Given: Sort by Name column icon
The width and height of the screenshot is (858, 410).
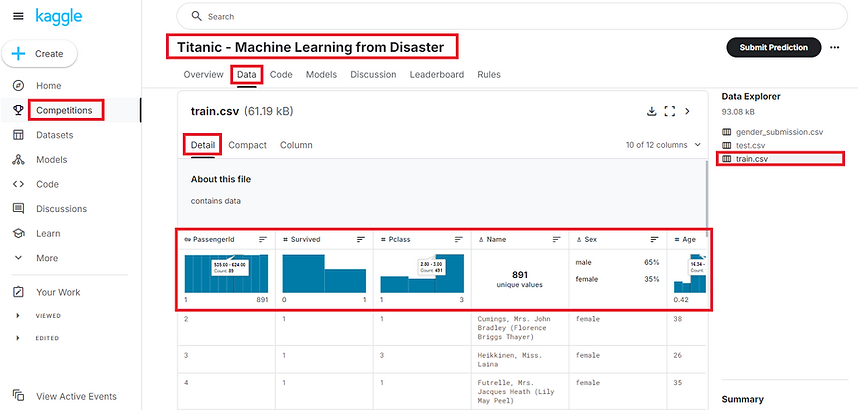Looking at the screenshot, I should 556,239.
